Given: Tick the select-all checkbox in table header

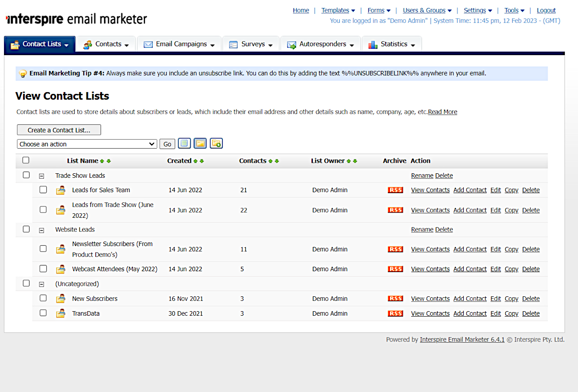Looking at the screenshot, I should pyautogui.click(x=26, y=160).
